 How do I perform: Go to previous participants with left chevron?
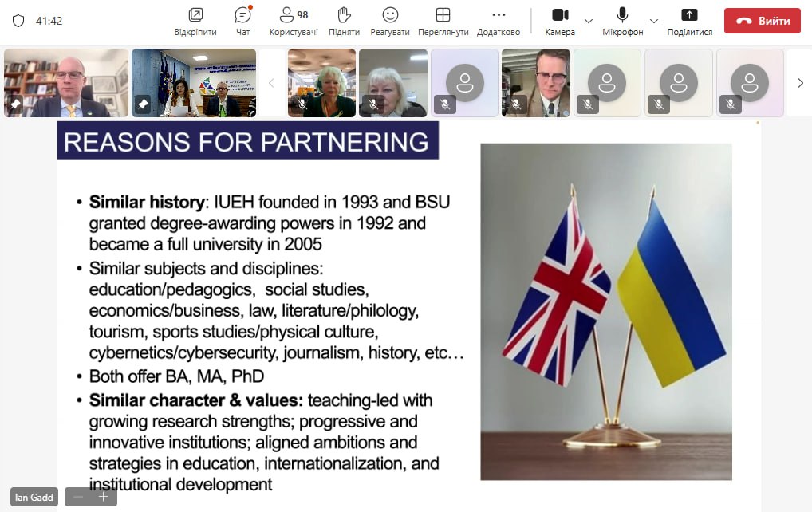pos(271,83)
